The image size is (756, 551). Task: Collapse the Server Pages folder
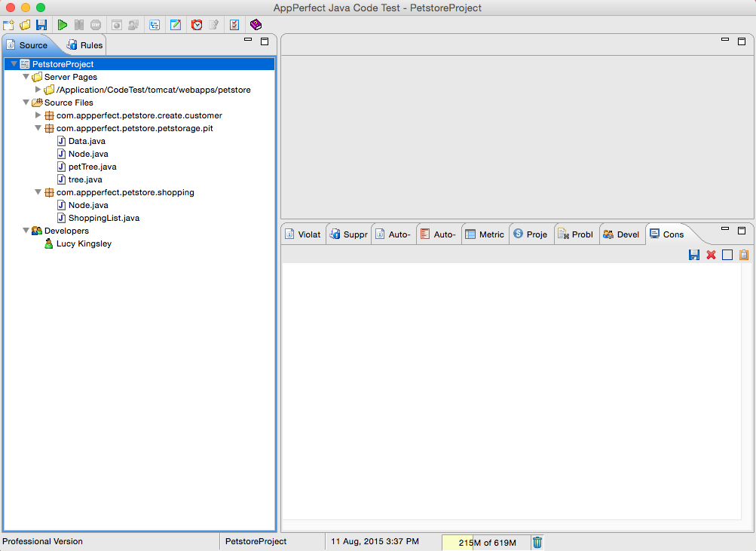[26, 77]
